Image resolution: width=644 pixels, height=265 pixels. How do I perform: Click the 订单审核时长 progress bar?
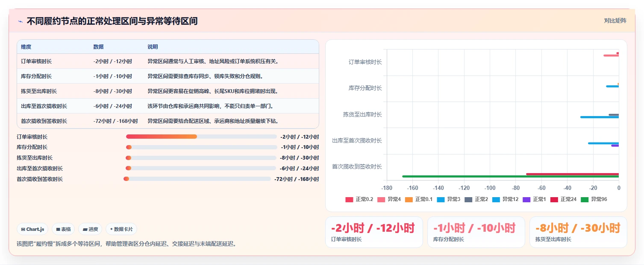point(201,137)
